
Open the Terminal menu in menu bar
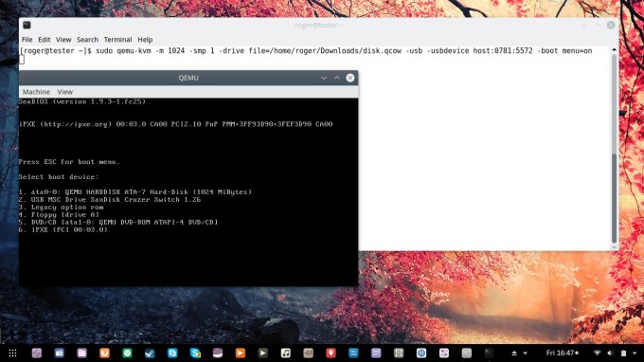click(117, 40)
